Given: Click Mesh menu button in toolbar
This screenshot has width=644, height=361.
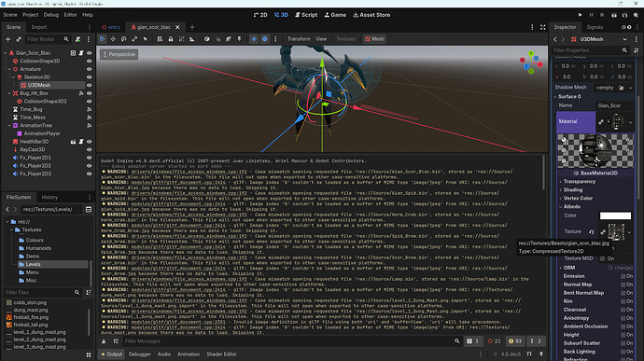Looking at the screenshot, I should click(375, 39).
